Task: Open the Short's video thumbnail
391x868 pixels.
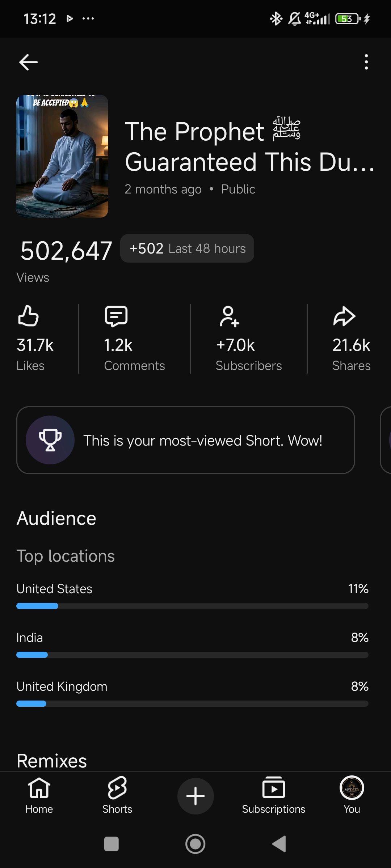Action: [x=62, y=156]
